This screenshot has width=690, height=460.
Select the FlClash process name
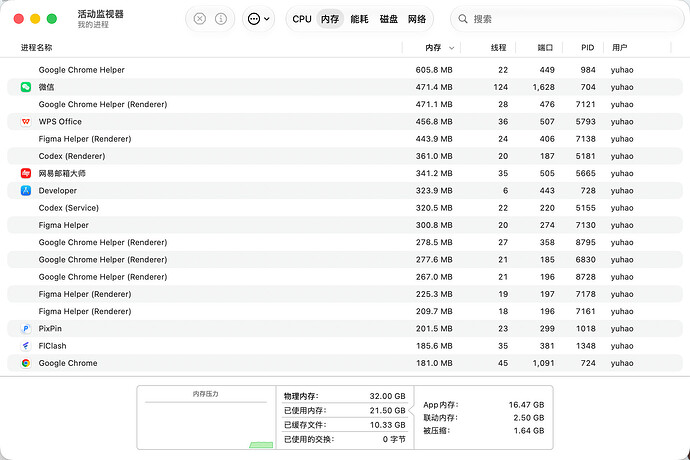52,346
